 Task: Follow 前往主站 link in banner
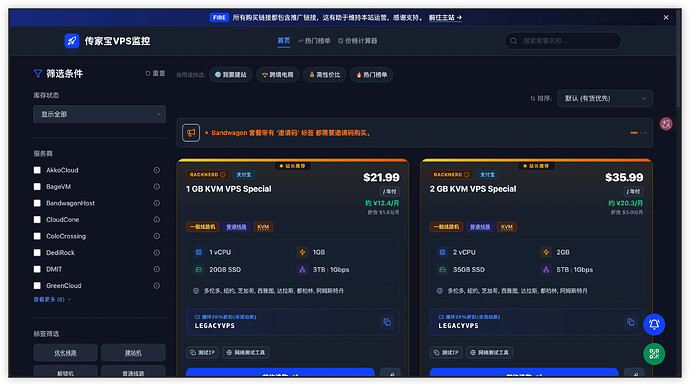pyautogui.click(x=445, y=18)
